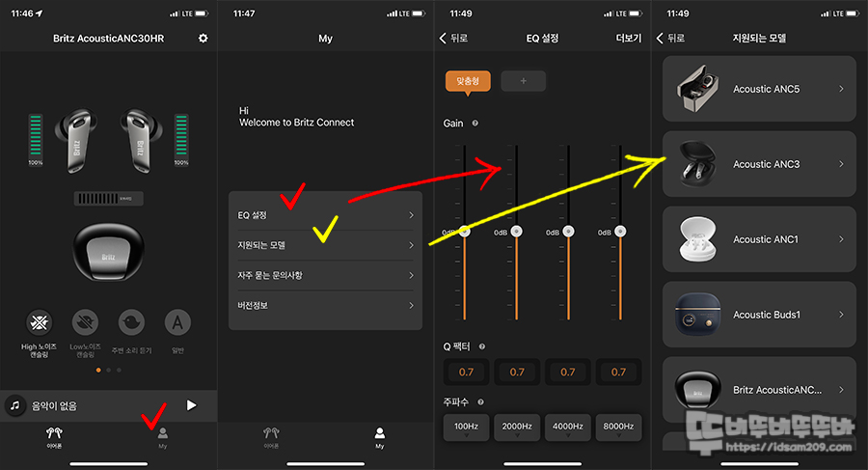This screenshot has height=470, width=868.
Task: Expand chevron on EQ 설정 row
Action: [x=411, y=215]
